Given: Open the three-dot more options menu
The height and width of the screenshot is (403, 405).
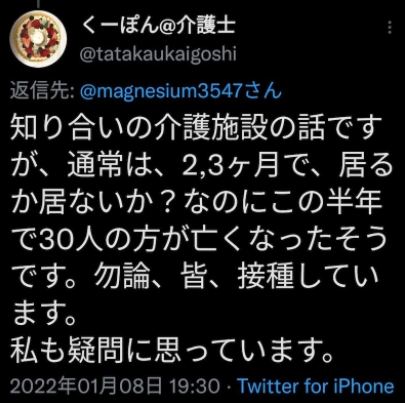Looking at the screenshot, I should [390, 27].
